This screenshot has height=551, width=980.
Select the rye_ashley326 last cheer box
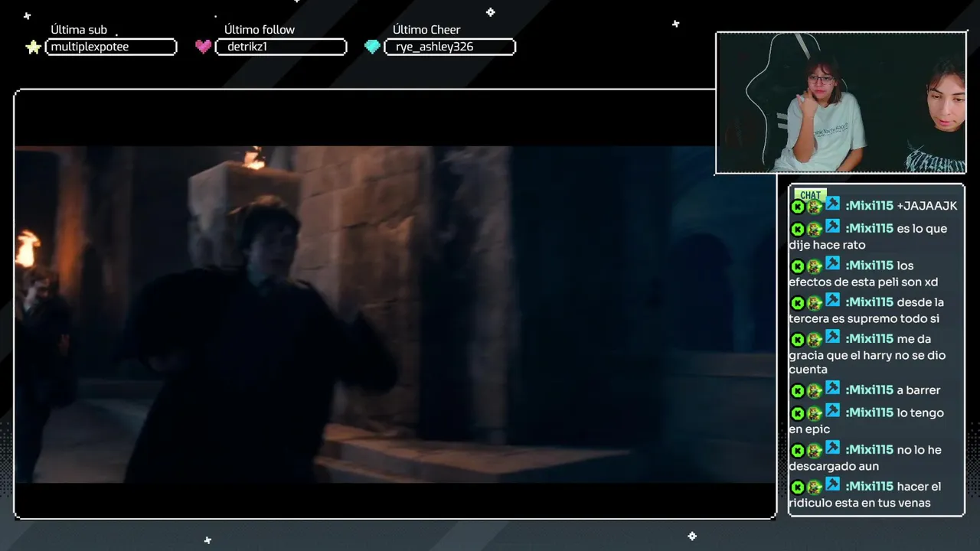450,47
